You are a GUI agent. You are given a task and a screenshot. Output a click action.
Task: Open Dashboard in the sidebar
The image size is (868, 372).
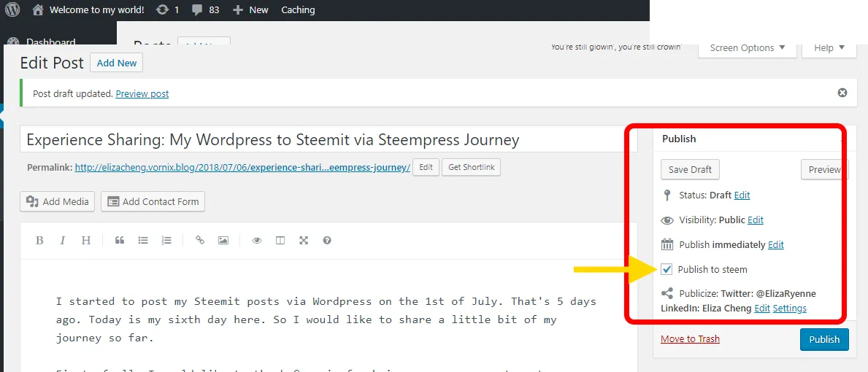51,42
